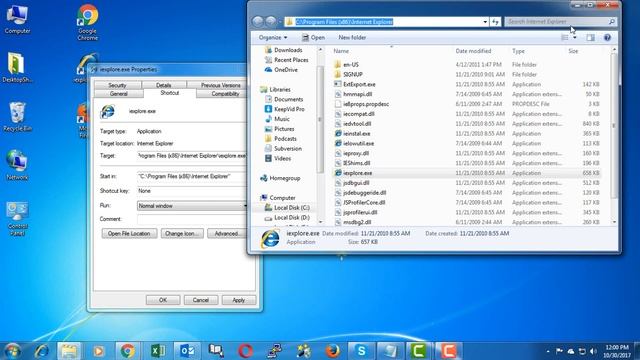Switch to the General tab

119,93
